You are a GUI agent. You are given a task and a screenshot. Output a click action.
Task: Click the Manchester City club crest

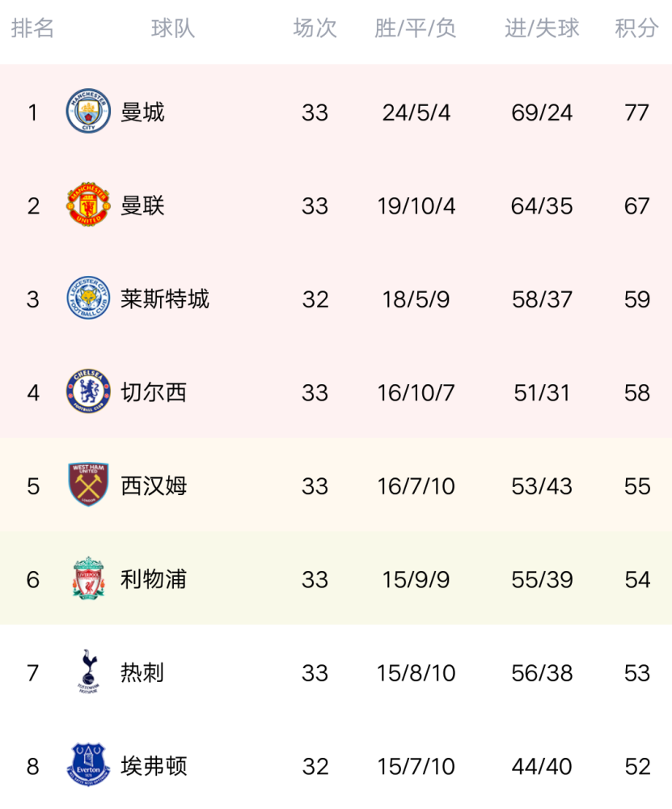[88, 111]
